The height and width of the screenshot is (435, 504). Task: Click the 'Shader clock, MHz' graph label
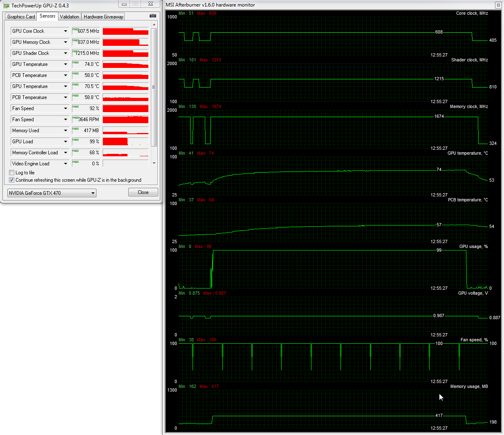[x=470, y=60]
